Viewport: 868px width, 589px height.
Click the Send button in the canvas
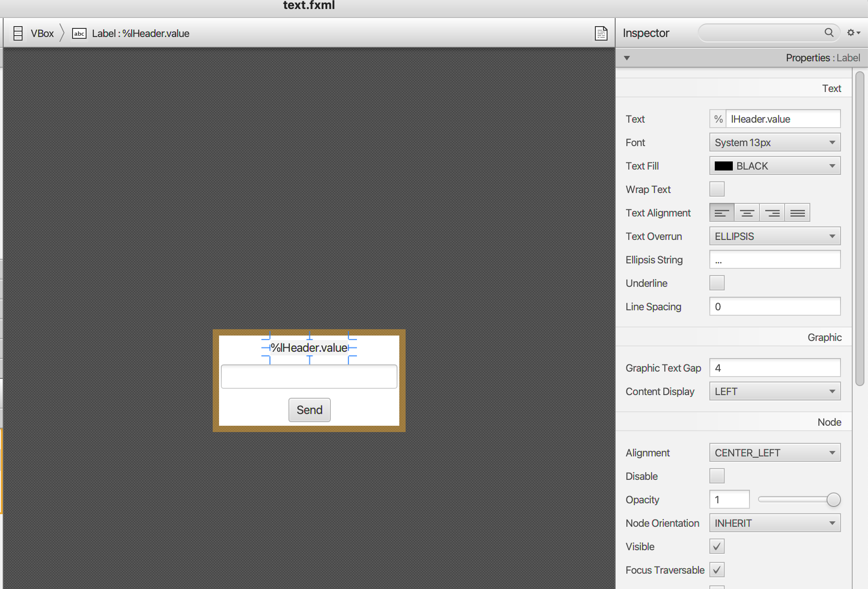coord(309,410)
